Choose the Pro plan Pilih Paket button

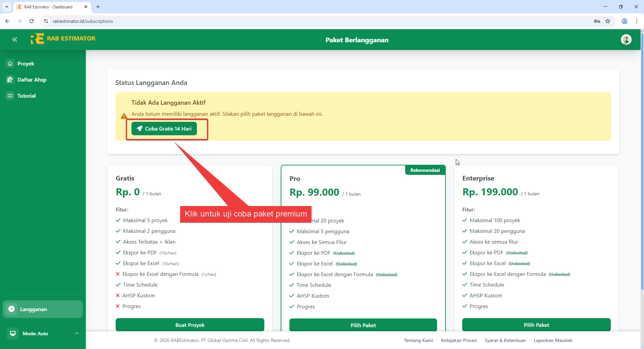363,325
